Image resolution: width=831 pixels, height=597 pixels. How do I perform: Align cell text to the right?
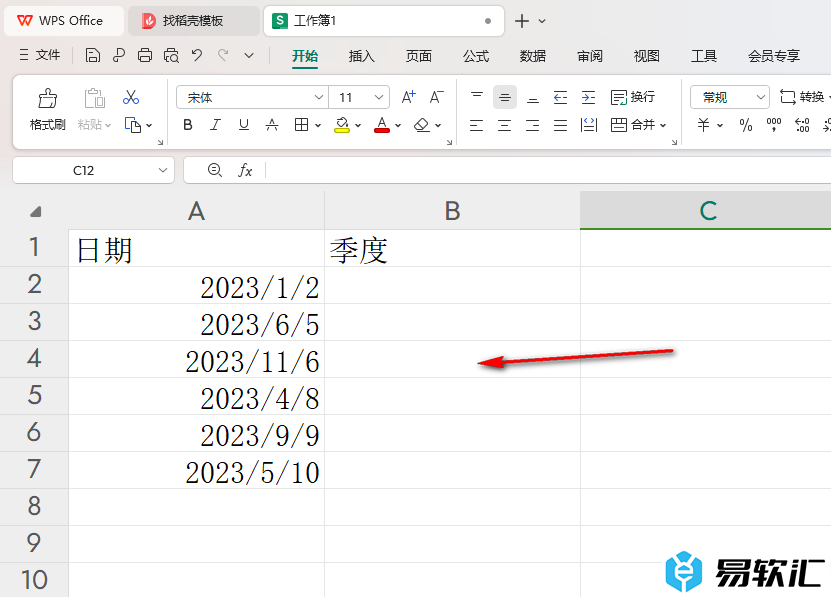coord(533,125)
